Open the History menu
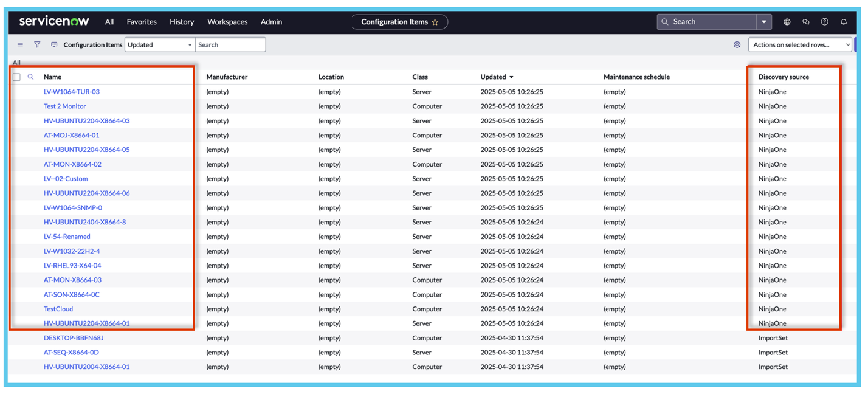Image resolution: width=868 pixels, height=394 pixels. [x=182, y=22]
